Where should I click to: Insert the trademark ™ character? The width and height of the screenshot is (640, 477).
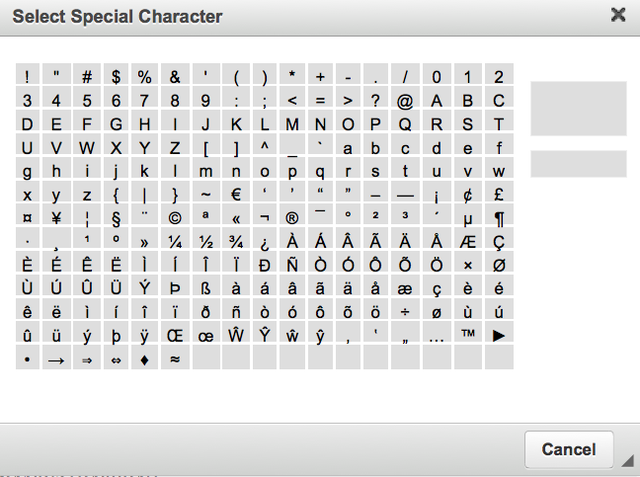click(468, 335)
